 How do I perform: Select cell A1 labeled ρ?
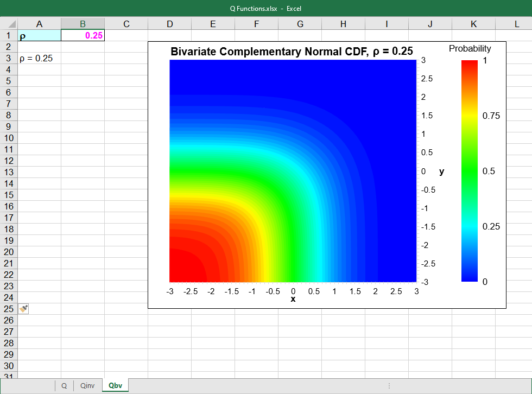[x=39, y=35]
